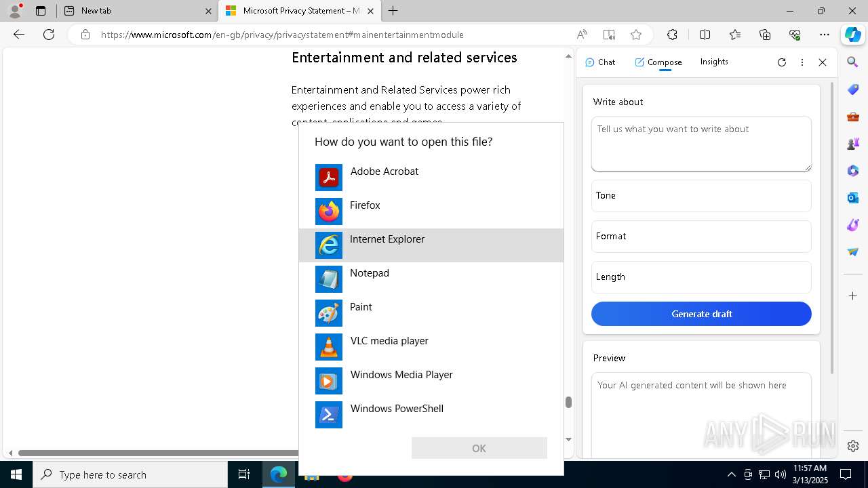Screen dimensions: 868x488
Task: Expand the Format dropdown
Action: (701, 236)
